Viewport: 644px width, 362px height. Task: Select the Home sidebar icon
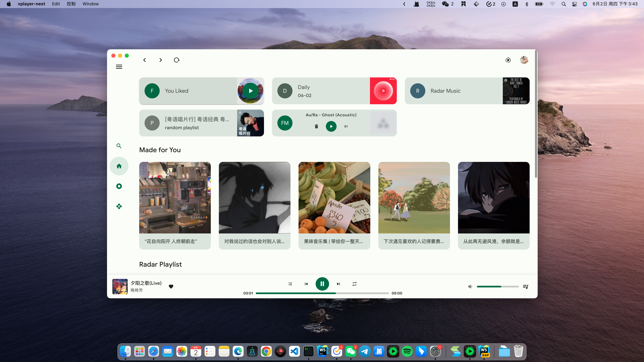coord(119,166)
